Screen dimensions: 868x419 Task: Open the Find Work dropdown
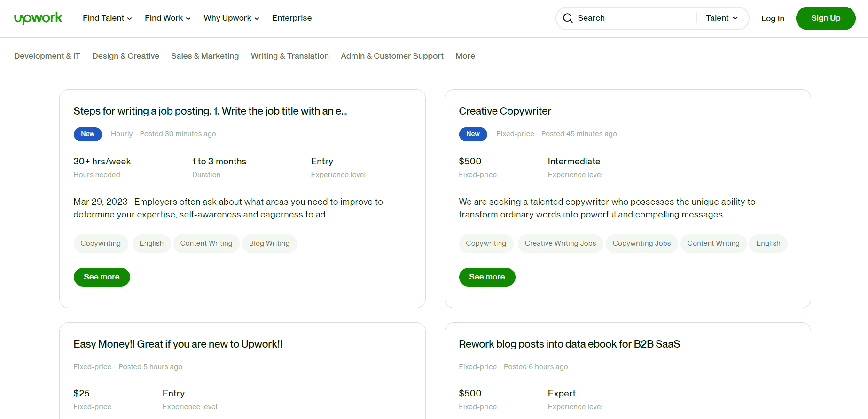pos(167,18)
